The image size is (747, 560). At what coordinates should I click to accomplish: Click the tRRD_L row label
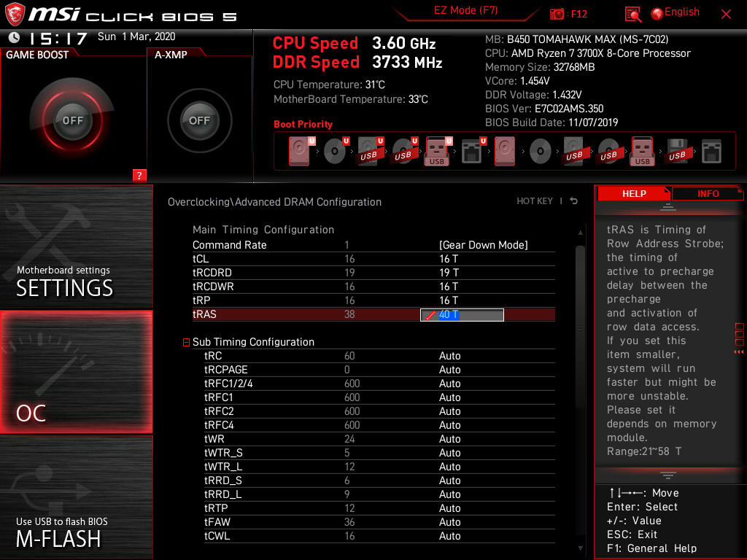pos(223,494)
